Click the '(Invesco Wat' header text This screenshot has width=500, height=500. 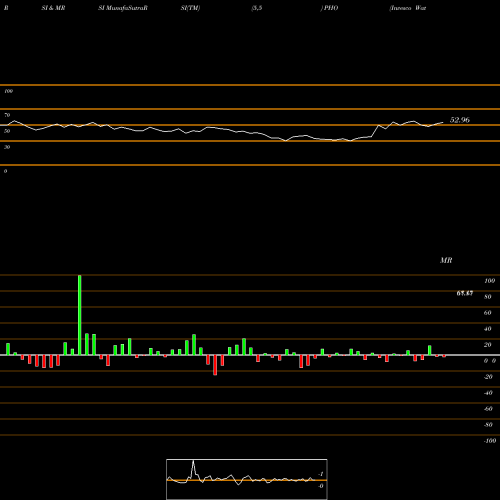coord(408,8)
